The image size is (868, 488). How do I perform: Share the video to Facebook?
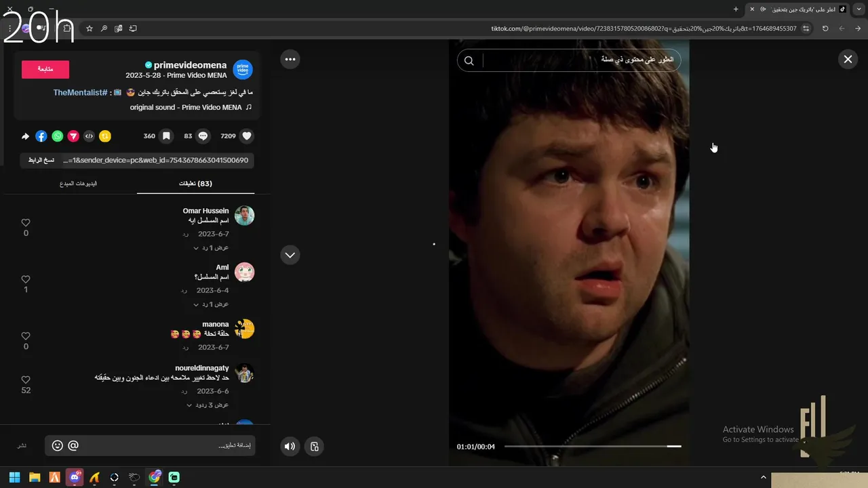[41, 136]
